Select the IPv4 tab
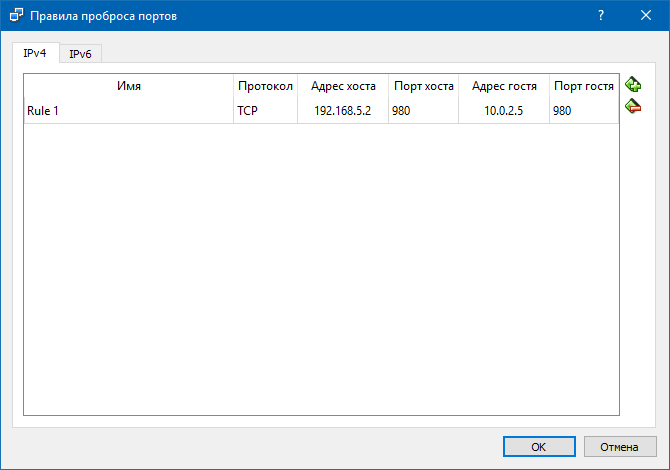This screenshot has width=670, height=470. tap(35, 53)
